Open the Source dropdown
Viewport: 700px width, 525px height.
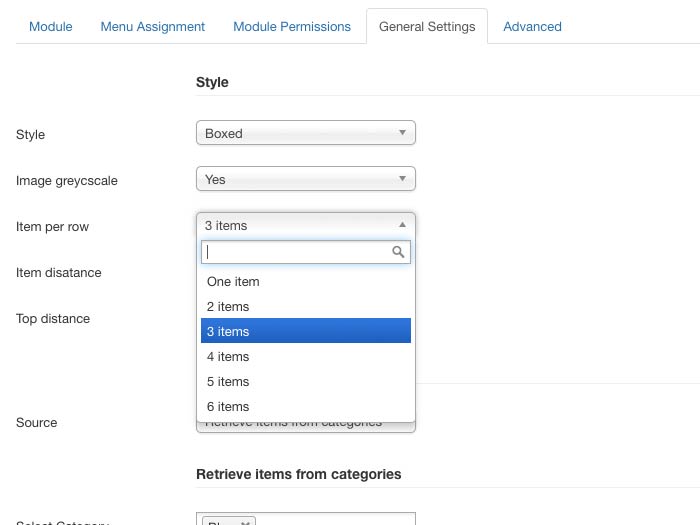coord(305,424)
